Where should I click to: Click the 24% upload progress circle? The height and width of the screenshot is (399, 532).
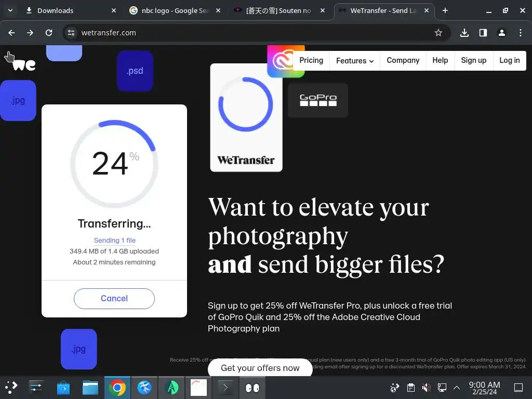coord(114,164)
